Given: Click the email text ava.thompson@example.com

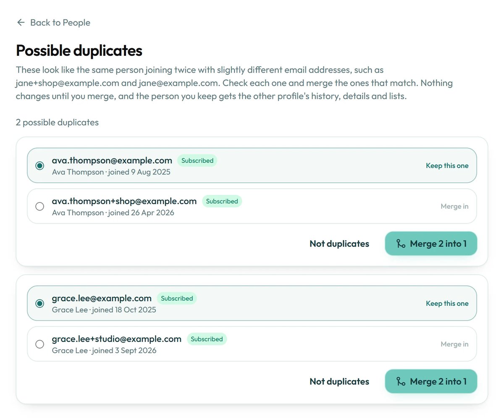Looking at the screenshot, I should pyautogui.click(x=112, y=160).
